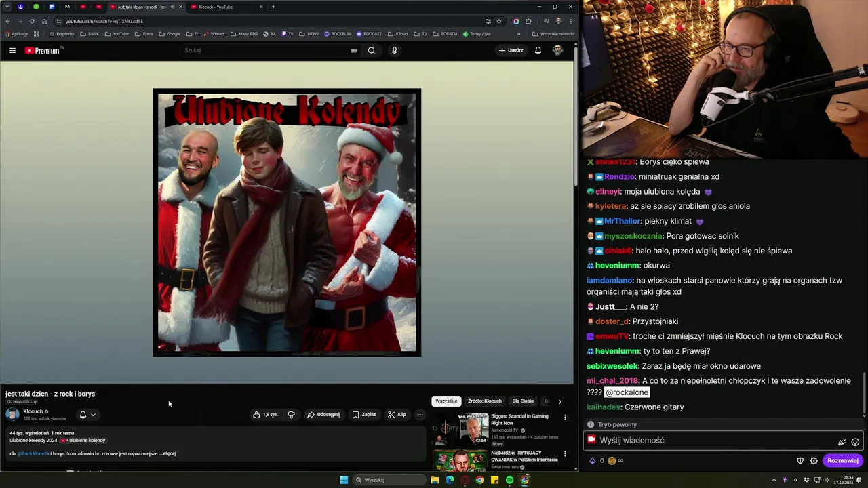
Task: Reload the page in the browser
Action: point(32,21)
